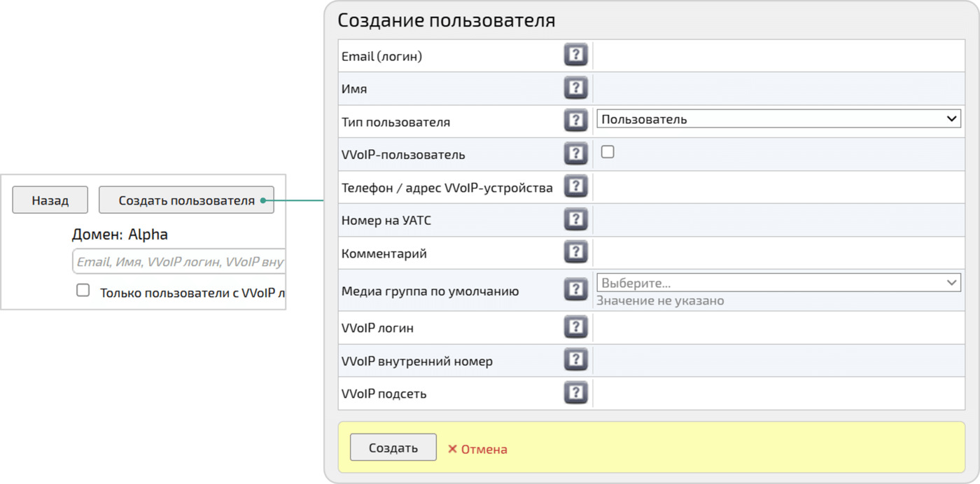Open help for the Имя field
The image size is (980, 484).
[x=575, y=86]
